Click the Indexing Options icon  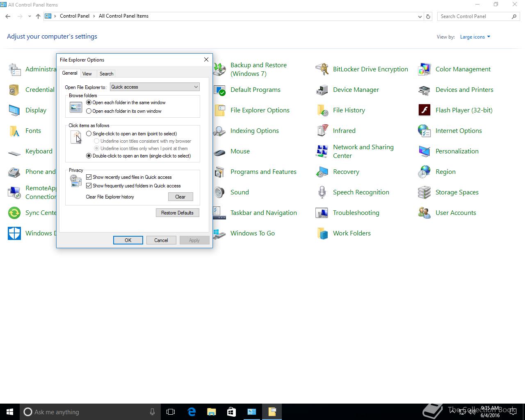(219, 131)
